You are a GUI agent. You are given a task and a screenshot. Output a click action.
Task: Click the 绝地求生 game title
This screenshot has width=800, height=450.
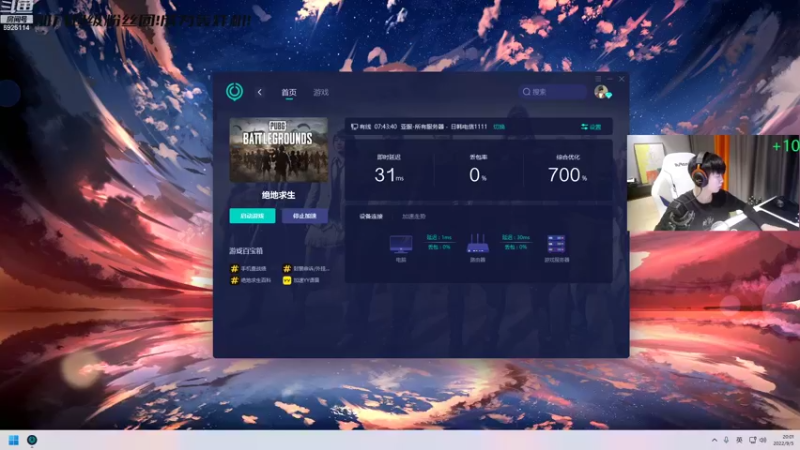[x=279, y=195]
